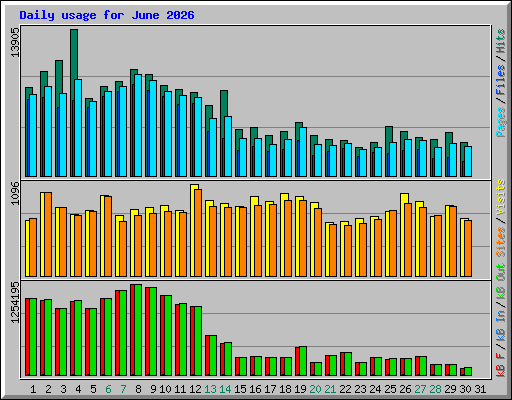Click the y-axis value 13905
512x400 pixels.
tap(15, 42)
